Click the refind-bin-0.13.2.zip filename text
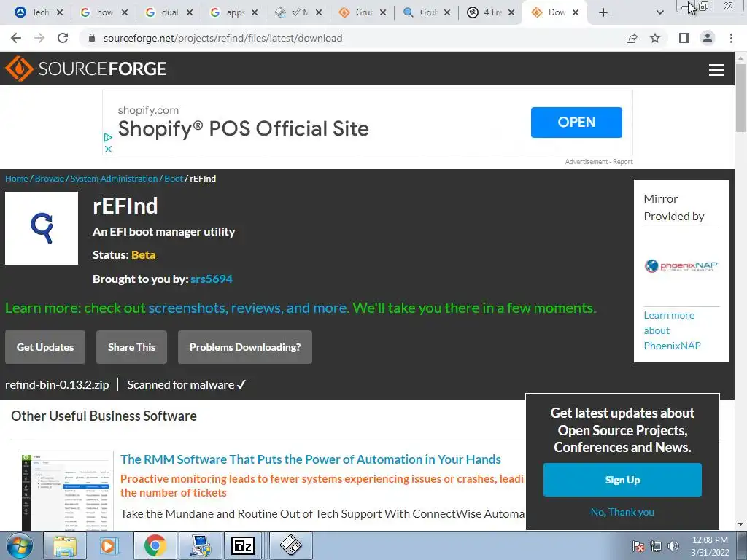747x560 pixels. click(57, 385)
